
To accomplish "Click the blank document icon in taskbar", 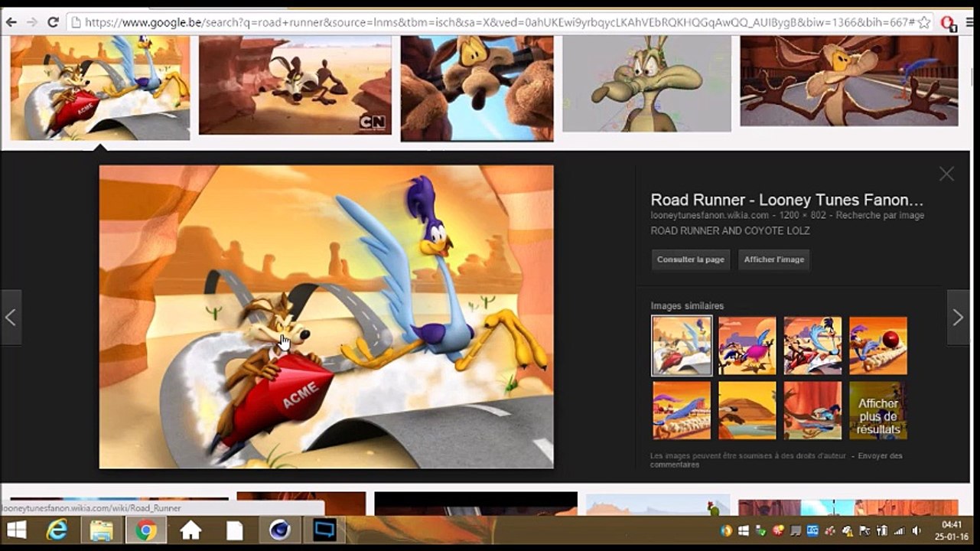I will tap(234, 530).
